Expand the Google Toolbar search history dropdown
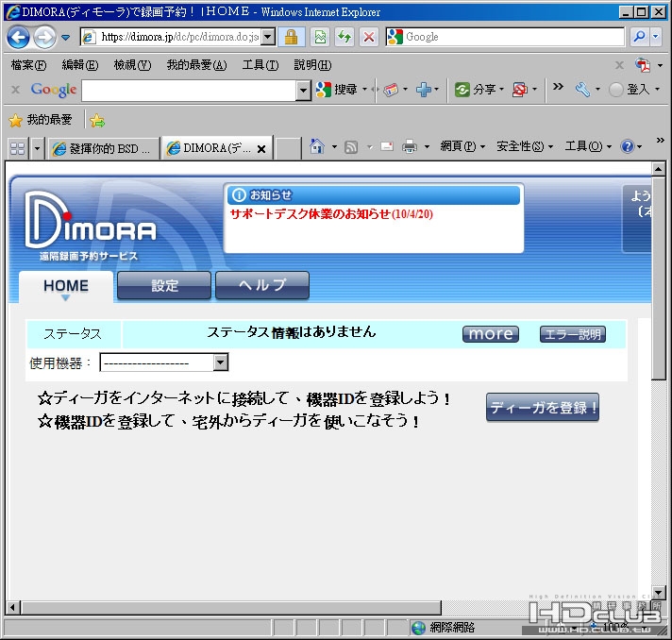Screen dimensions: 672x640 pos(303,91)
